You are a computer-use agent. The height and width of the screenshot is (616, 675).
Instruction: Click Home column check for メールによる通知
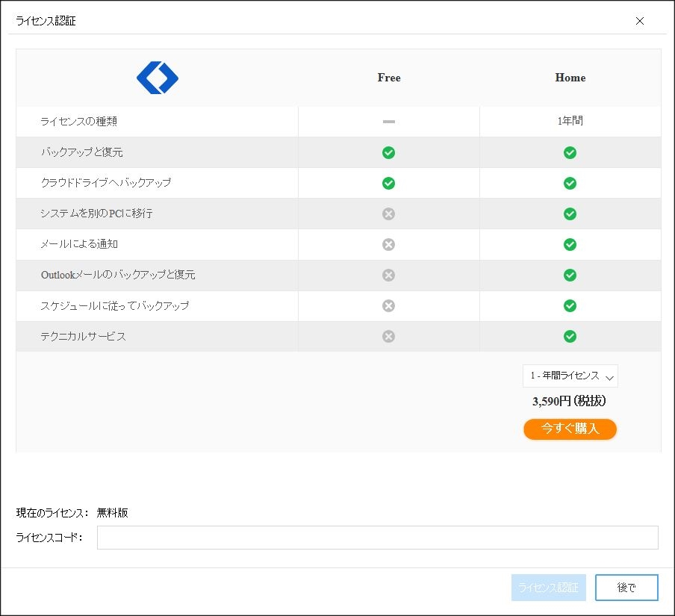tap(570, 244)
